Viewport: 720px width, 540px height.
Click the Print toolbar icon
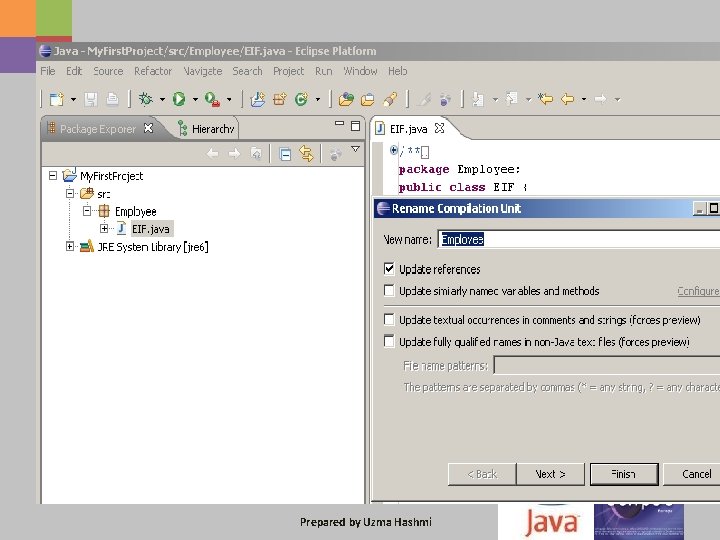tap(112, 99)
